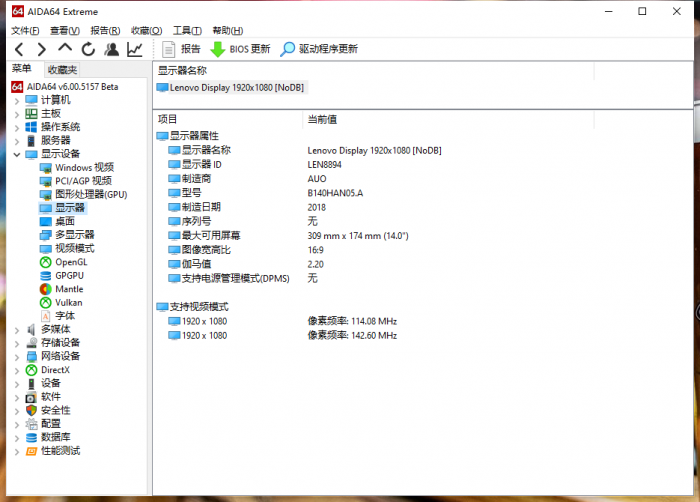Collapse the 显示设备 tree node
Image resolution: width=700 pixels, height=502 pixels.
point(16,154)
